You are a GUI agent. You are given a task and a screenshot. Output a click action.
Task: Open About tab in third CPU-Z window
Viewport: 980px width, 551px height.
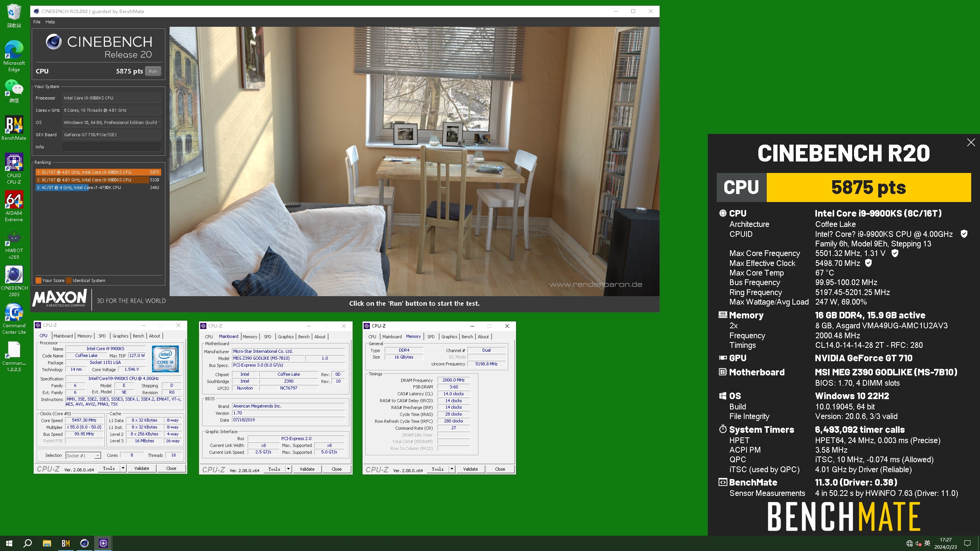tap(483, 337)
